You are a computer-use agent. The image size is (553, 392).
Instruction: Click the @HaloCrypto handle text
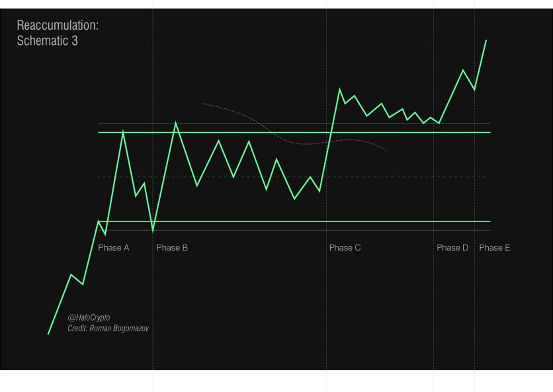tap(89, 317)
